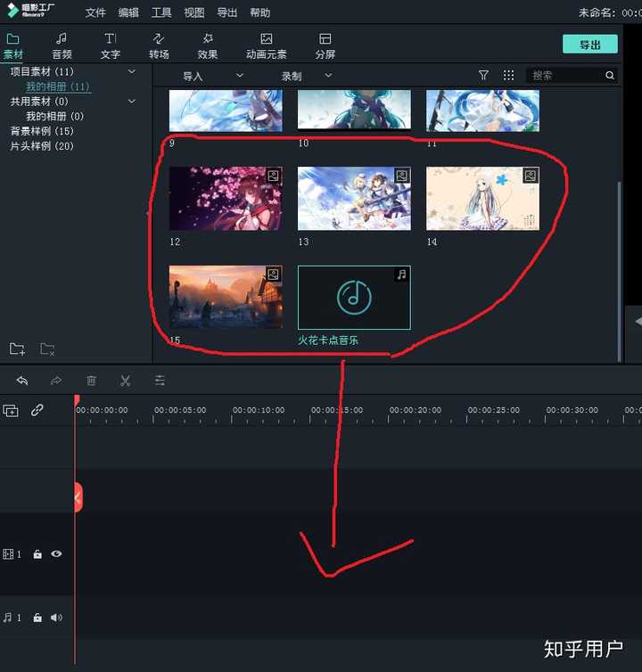Image resolution: width=642 pixels, height=672 pixels.
Task: Toggle lock on video track 1
Action: (x=37, y=554)
